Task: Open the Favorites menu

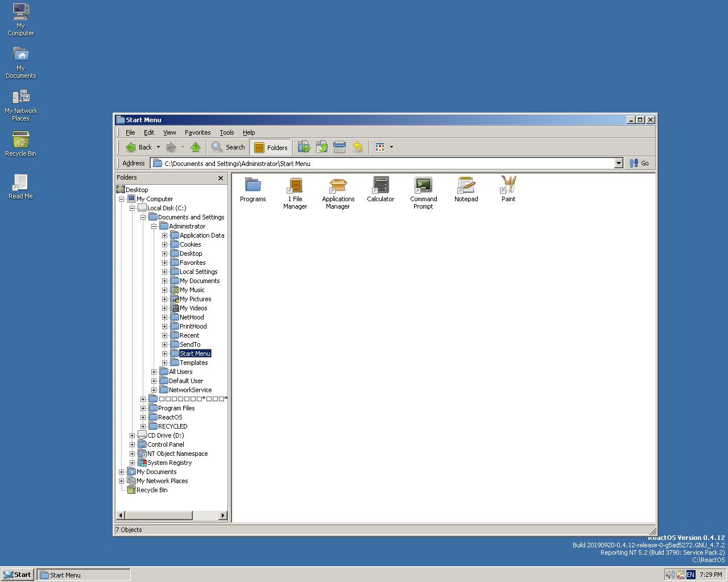Action: click(197, 132)
